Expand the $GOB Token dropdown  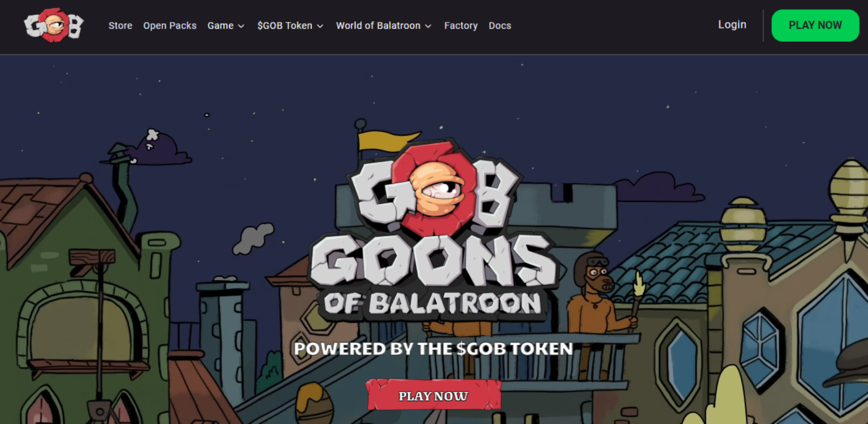pyautogui.click(x=290, y=25)
